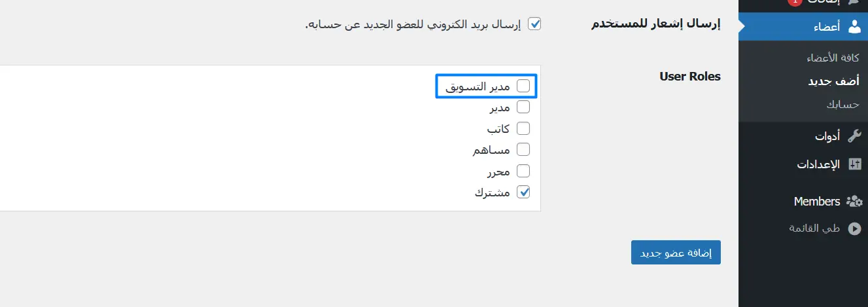The image size is (868, 307).
Task: Click the Members group icon
Action: click(854, 202)
